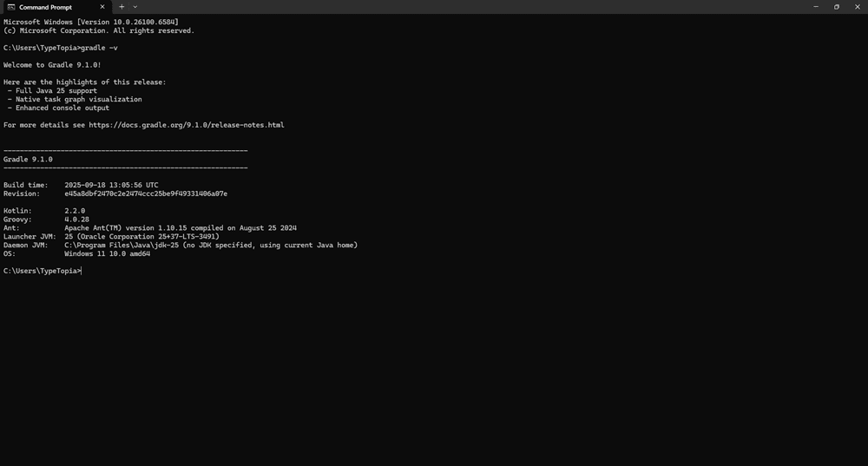Click the Kotlin version 2.2.0
This screenshot has width=868, height=466.
[x=75, y=211]
